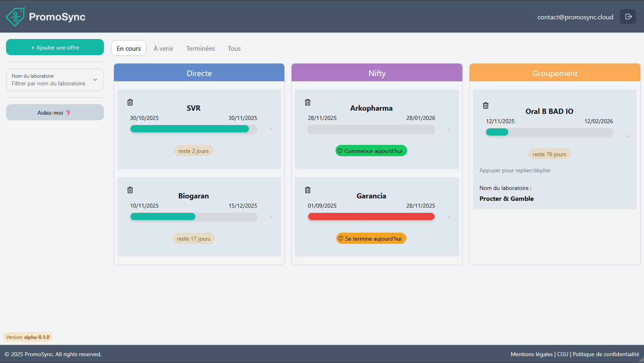Click the Aidez-moi button
The height and width of the screenshot is (363, 644).
(55, 112)
